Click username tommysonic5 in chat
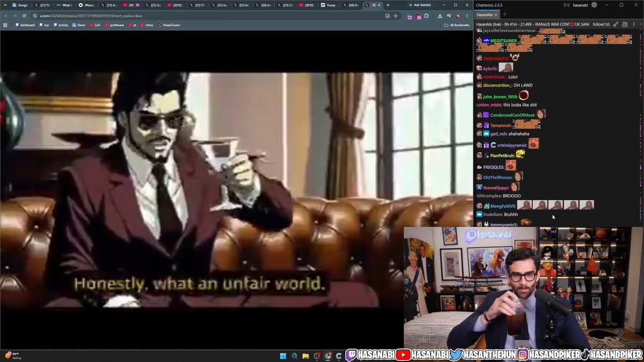644x362 pixels. (504, 224)
